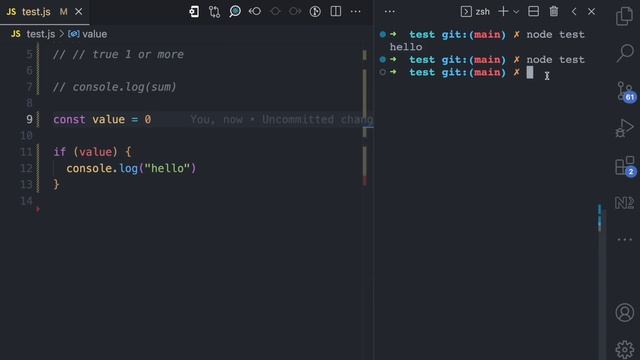The height and width of the screenshot is (360, 640).
Task: Click the "// // true 1 or more" comment
Action: (x=118, y=54)
